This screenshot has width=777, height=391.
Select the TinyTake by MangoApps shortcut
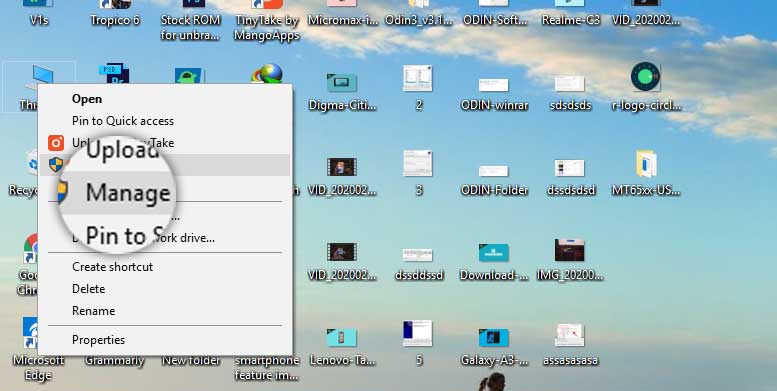click(x=267, y=21)
